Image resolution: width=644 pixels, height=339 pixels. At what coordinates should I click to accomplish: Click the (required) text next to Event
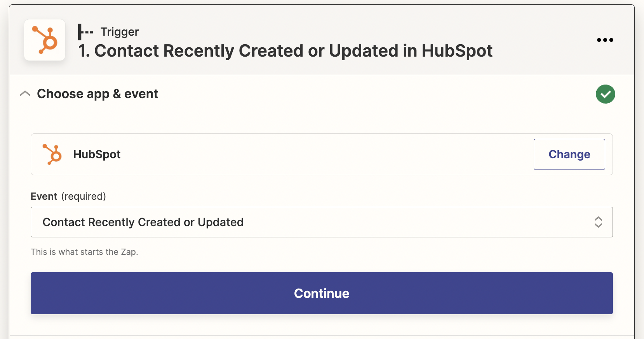[84, 196]
